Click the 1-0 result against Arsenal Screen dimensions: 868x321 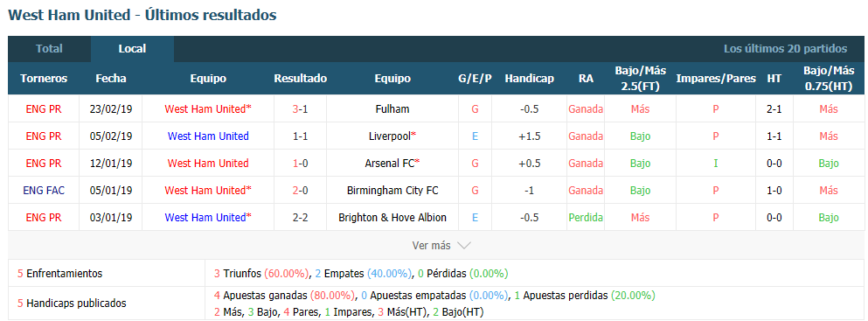coord(300,164)
